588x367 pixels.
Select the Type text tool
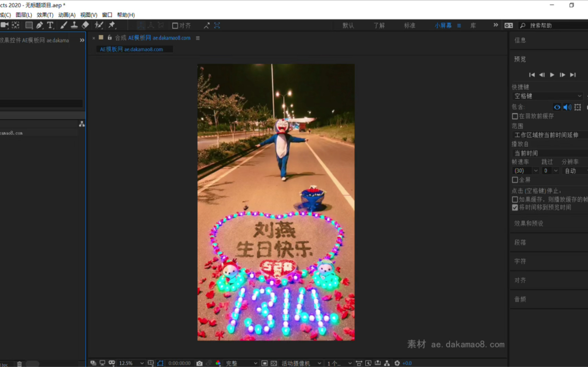click(50, 25)
